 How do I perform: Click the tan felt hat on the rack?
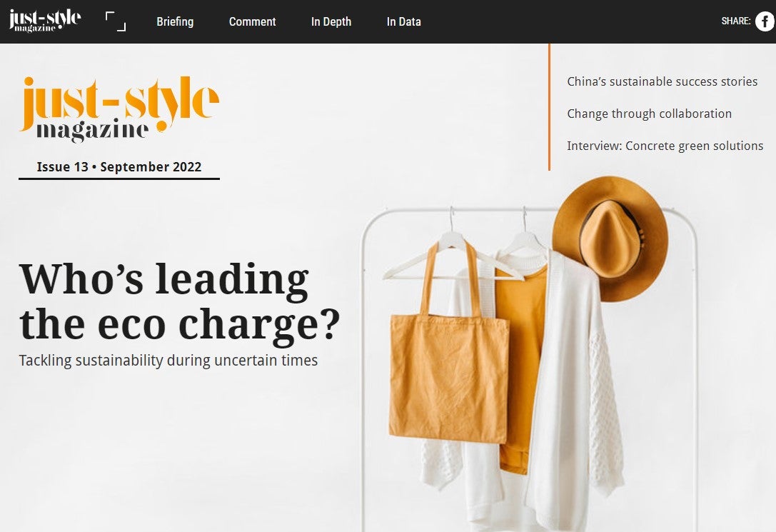(610, 239)
